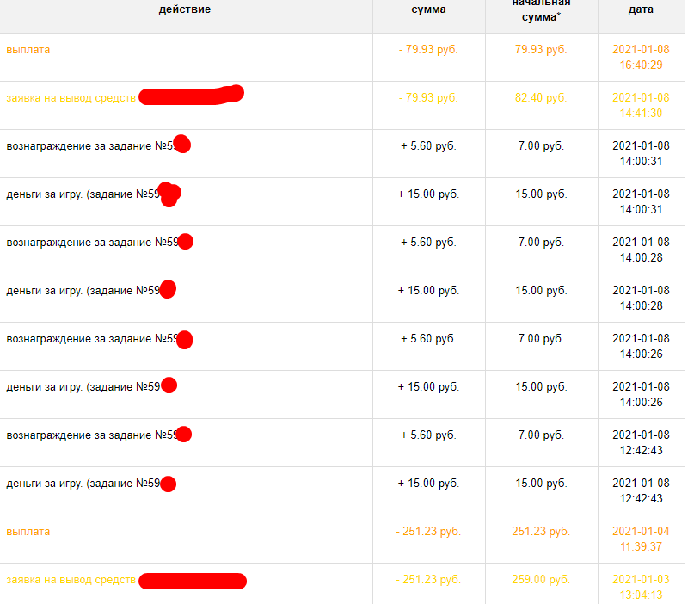This screenshot has width=700, height=604.
Task: Select 'выплата' text in the 16:40:29 row
Action: [28, 50]
